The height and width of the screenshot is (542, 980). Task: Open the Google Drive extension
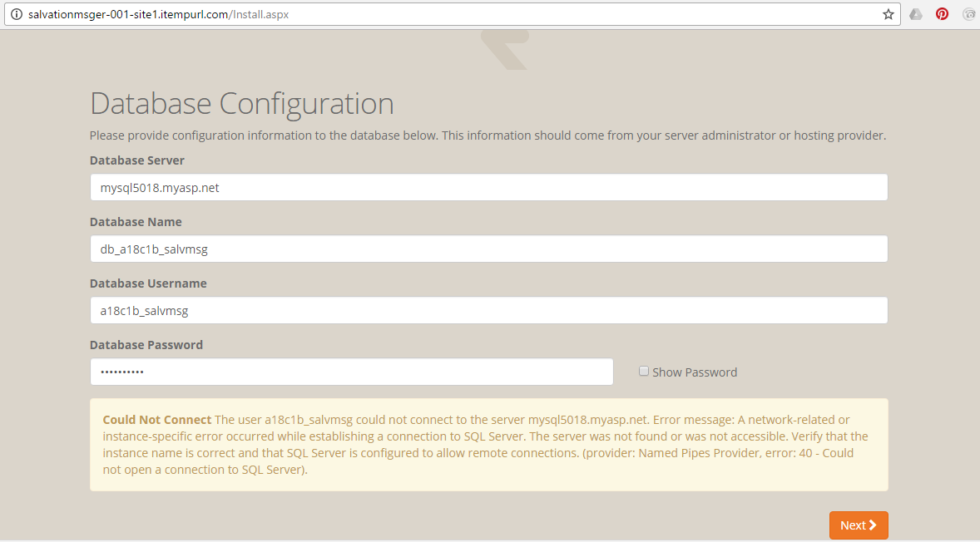tap(916, 14)
